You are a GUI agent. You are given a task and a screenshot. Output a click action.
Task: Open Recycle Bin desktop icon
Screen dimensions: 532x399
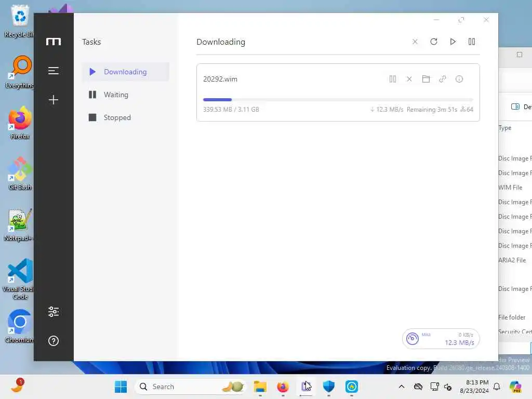point(20,21)
